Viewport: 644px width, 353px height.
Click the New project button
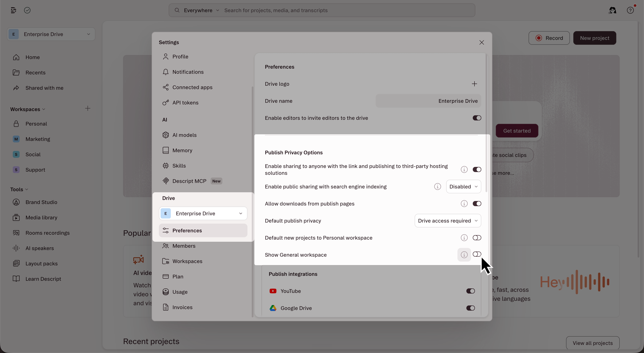(595, 38)
